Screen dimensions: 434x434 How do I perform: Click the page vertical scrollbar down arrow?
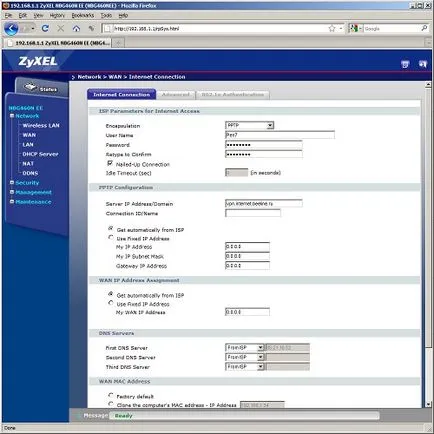pos(429,404)
